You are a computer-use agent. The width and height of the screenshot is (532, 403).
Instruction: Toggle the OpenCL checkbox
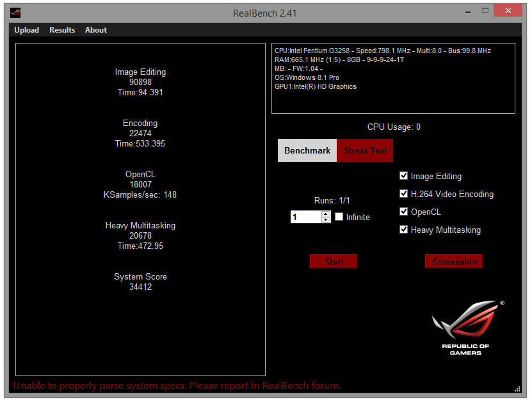403,212
